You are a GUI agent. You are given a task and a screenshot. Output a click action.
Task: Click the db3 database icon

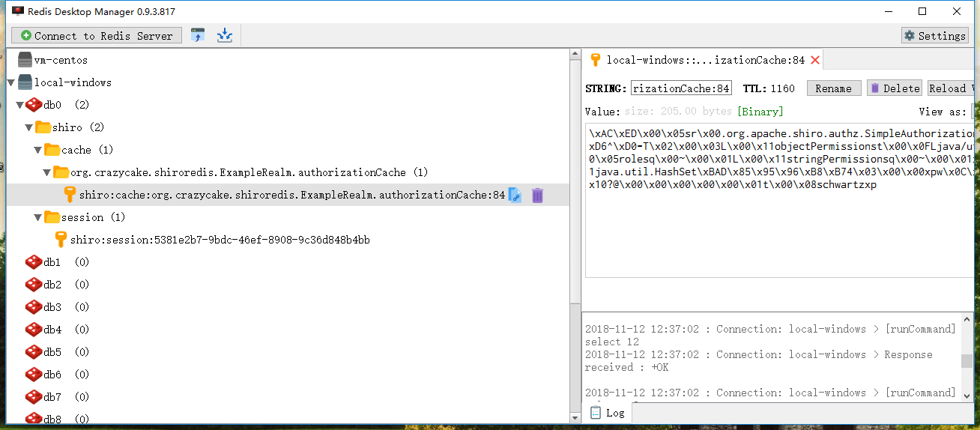(34, 307)
